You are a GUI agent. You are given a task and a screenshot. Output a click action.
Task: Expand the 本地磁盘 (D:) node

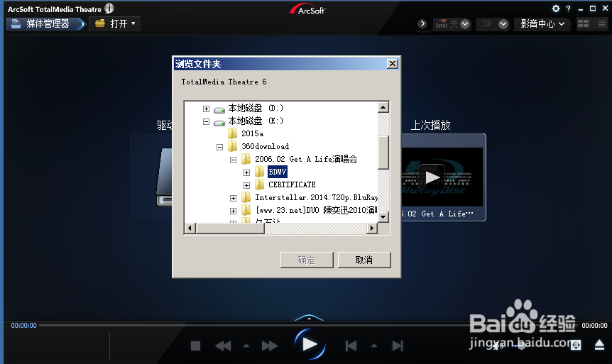206,109
